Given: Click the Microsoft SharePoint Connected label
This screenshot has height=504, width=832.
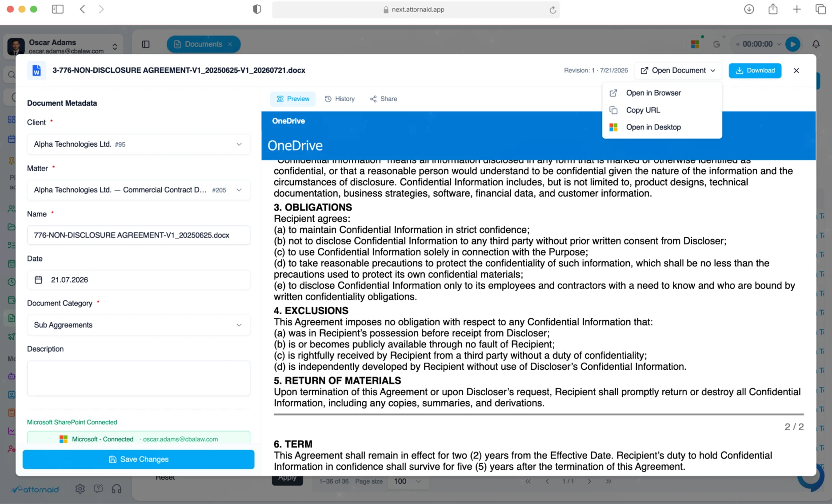Looking at the screenshot, I should coord(72,422).
